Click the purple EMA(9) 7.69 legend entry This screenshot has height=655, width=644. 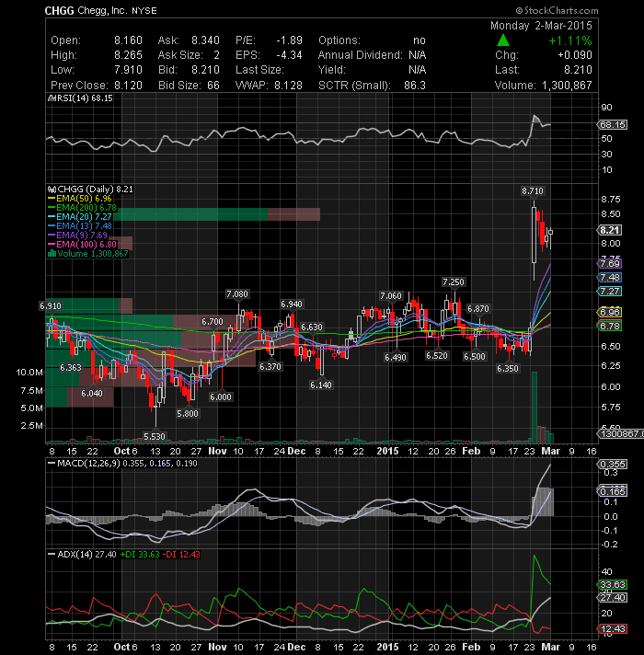(77, 236)
